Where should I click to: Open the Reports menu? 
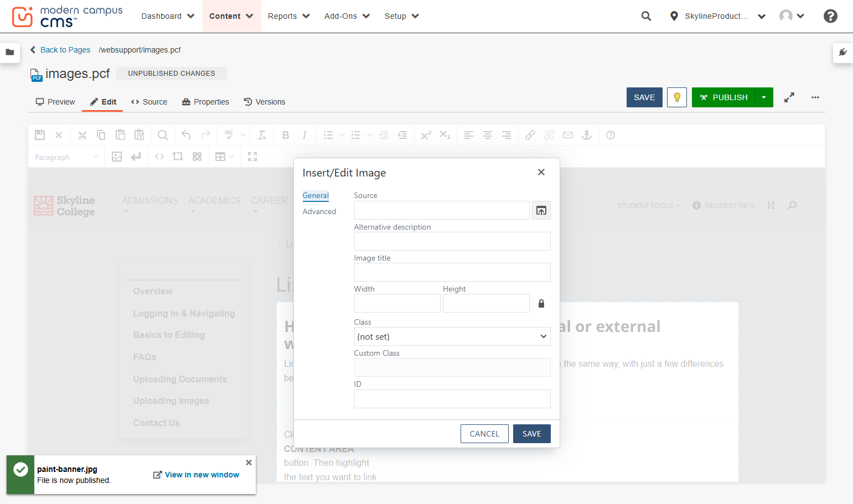(288, 16)
